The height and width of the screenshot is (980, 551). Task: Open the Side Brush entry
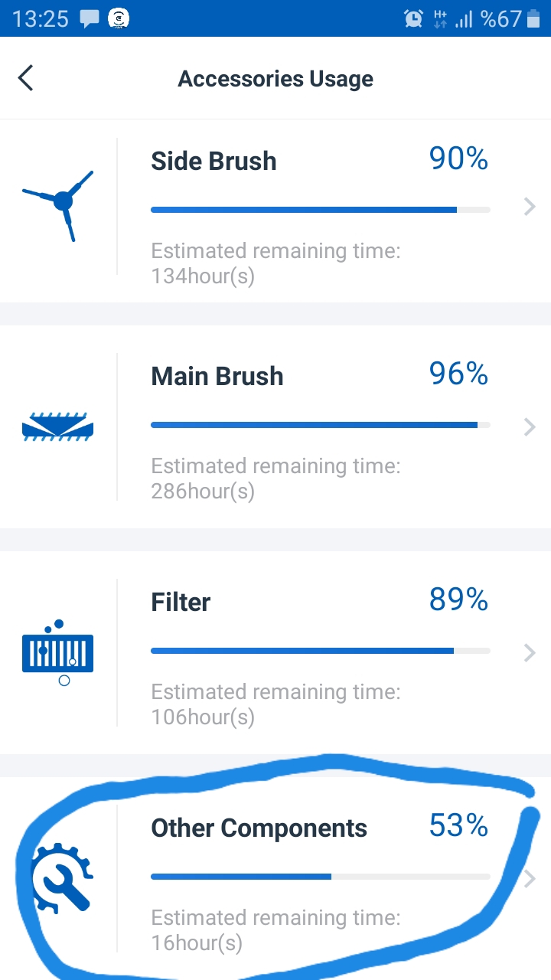point(275,211)
